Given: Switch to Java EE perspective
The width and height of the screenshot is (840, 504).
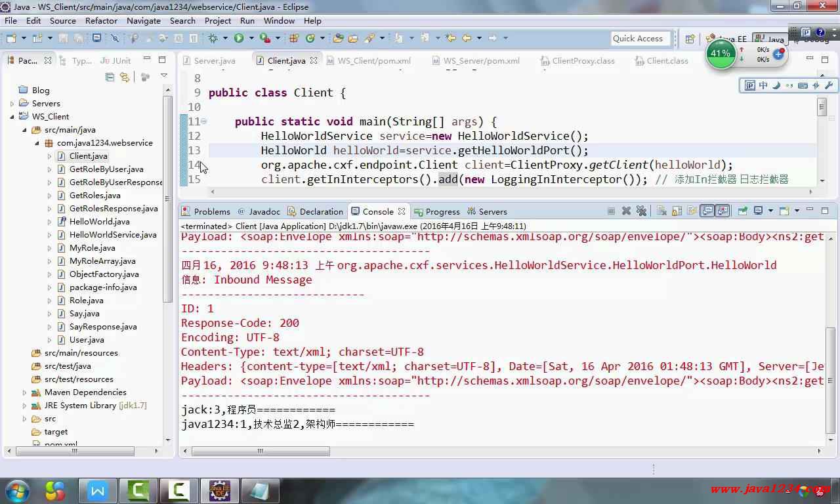Looking at the screenshot, I should (726, 39).
